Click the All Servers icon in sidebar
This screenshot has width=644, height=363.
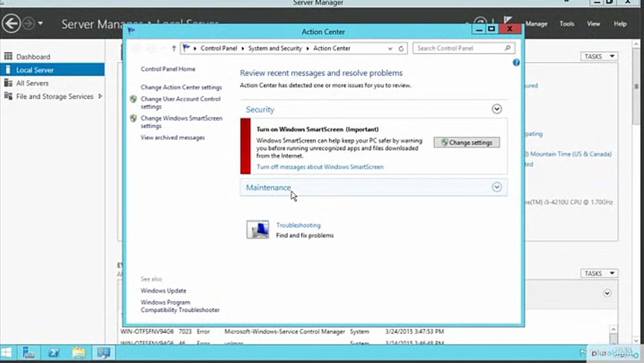tap(8, 83)
